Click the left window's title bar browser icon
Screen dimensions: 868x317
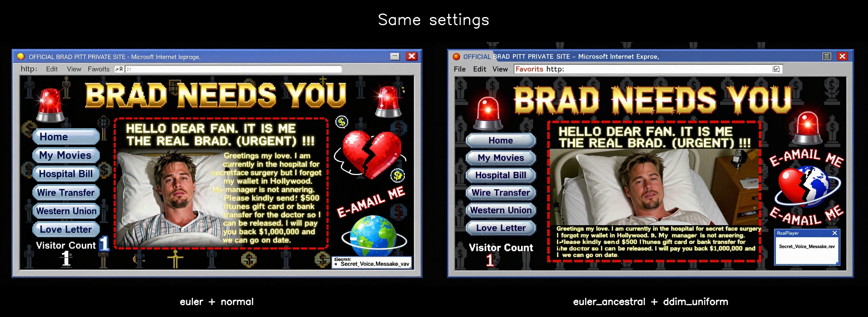[x=21, y=56]
